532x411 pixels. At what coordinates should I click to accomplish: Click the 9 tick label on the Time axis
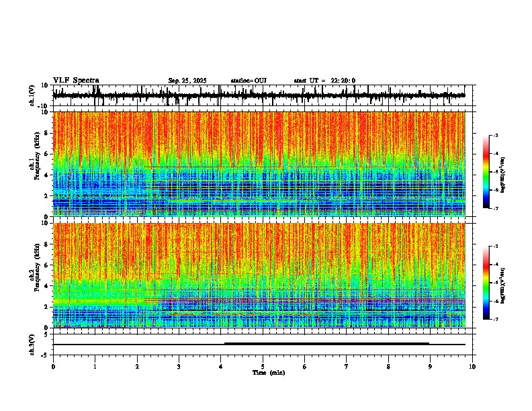pyautogui.click(x=430, y=367)
